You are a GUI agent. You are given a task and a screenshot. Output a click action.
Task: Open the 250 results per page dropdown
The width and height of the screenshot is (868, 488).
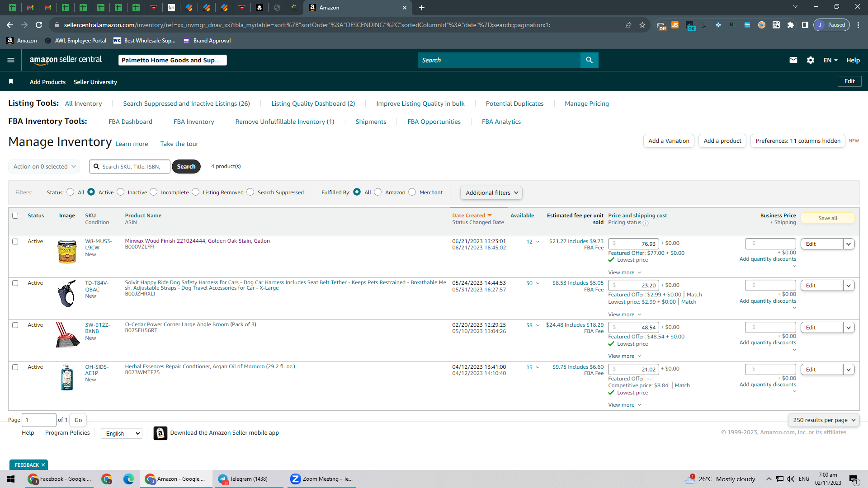824,420
